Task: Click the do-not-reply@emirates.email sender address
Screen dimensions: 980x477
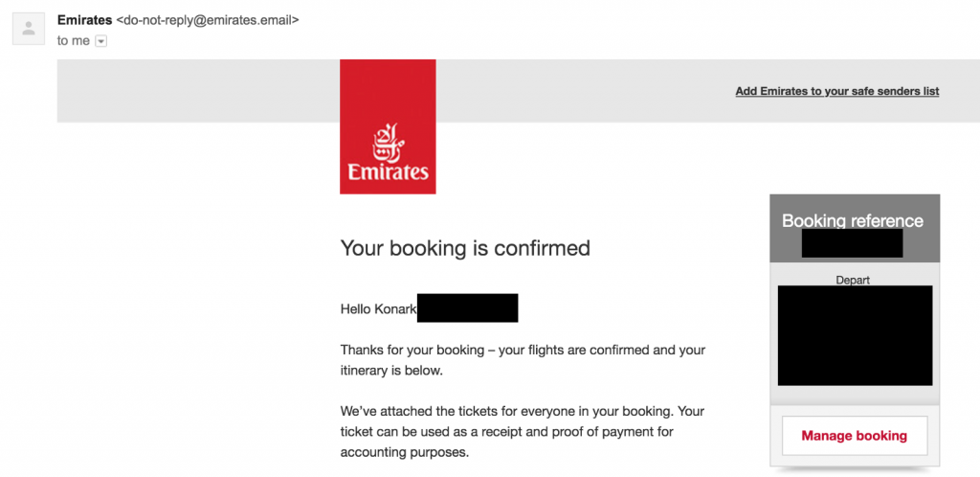Action: pos(208,20)
